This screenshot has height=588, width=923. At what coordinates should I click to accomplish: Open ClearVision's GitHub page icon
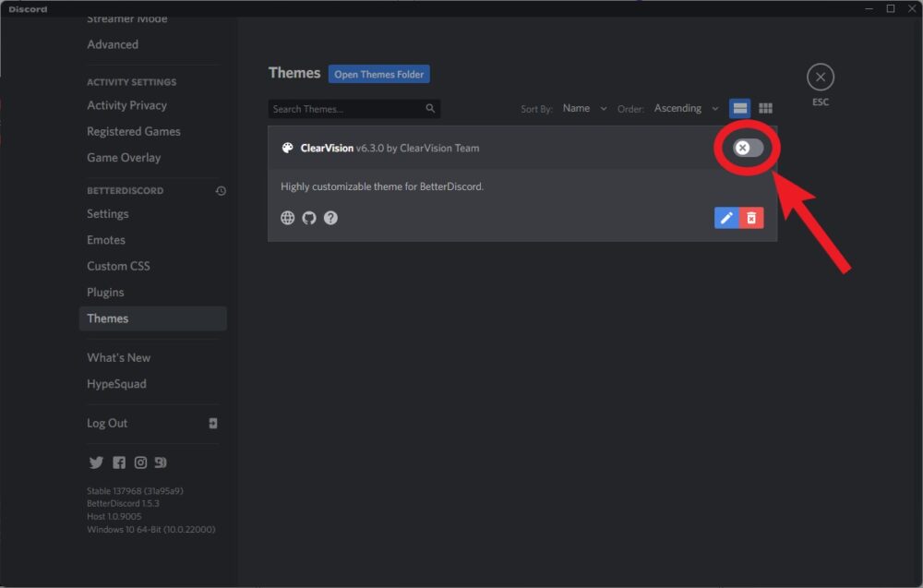coord(309,218)
